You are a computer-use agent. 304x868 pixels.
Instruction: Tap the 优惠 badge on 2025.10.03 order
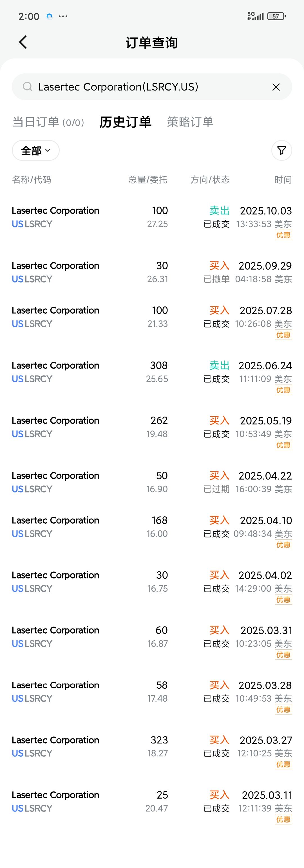[283, 235]
